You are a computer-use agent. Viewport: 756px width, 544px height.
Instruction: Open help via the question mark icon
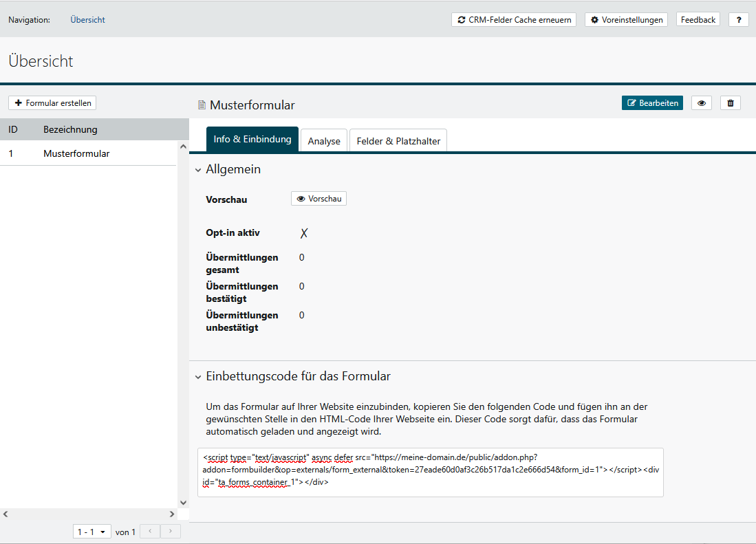tap(738, 20)
